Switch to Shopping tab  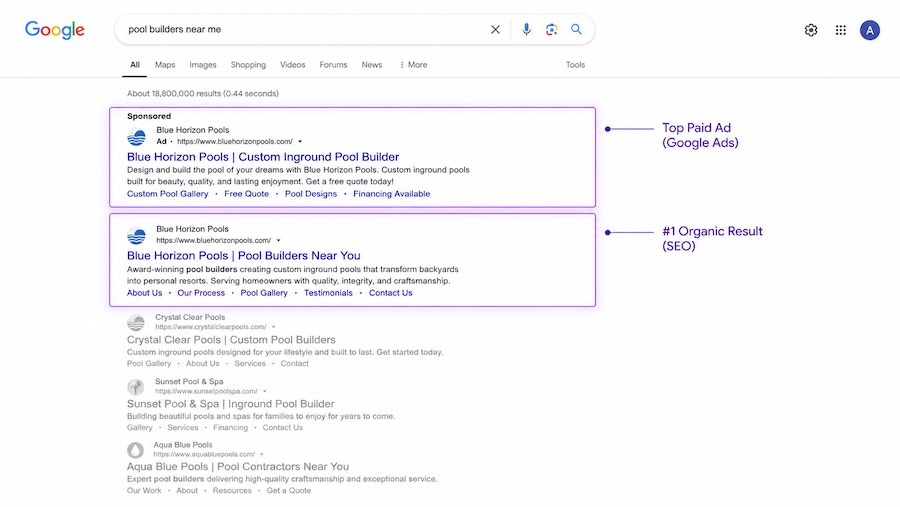coord(248,65)
